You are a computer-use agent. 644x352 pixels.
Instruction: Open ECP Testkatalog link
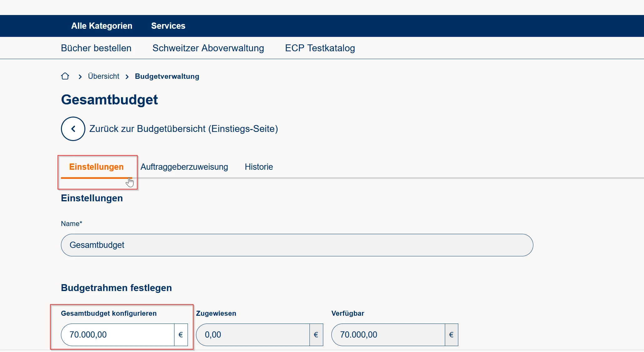coord(320,48)
